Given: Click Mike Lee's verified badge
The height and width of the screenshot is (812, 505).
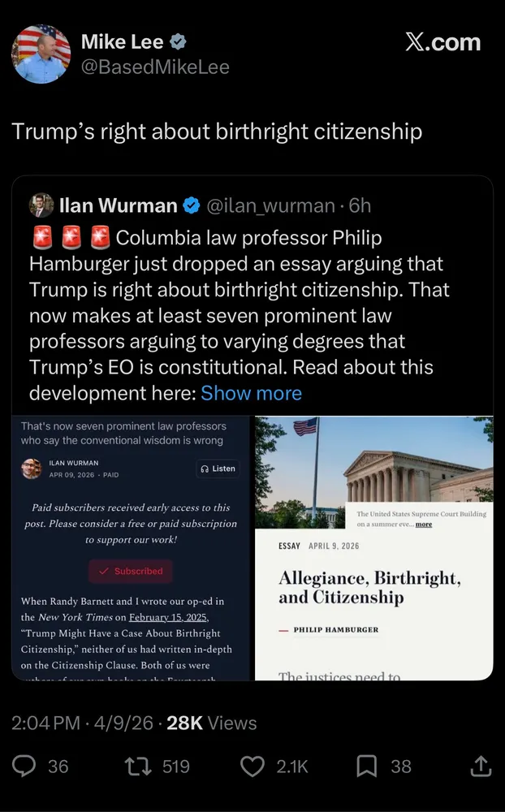Looking at the screenshot, I should coord(178,42).
